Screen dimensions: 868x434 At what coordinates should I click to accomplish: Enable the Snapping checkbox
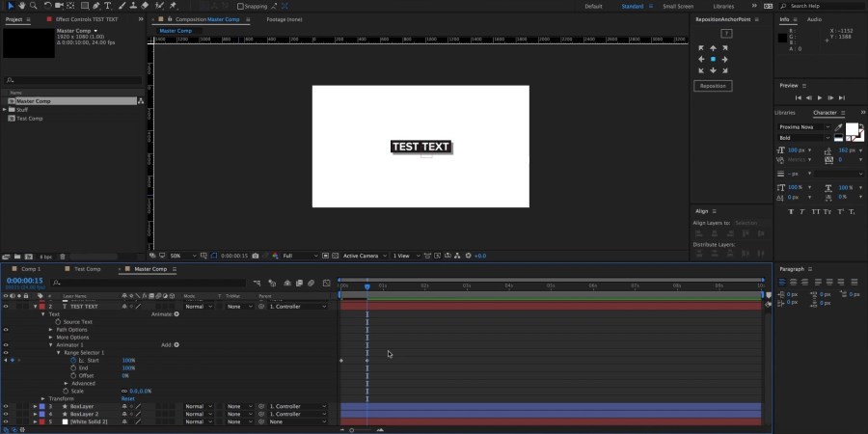click(240, 6)
